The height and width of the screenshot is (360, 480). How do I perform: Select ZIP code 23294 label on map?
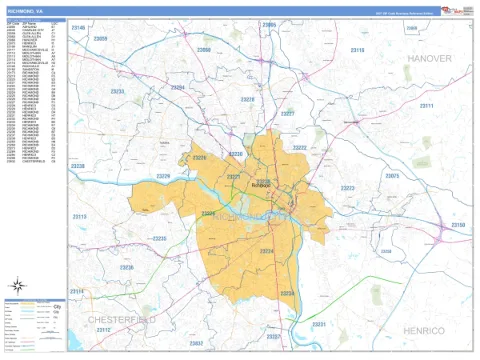pyautogui.click(x=178, y=88)
